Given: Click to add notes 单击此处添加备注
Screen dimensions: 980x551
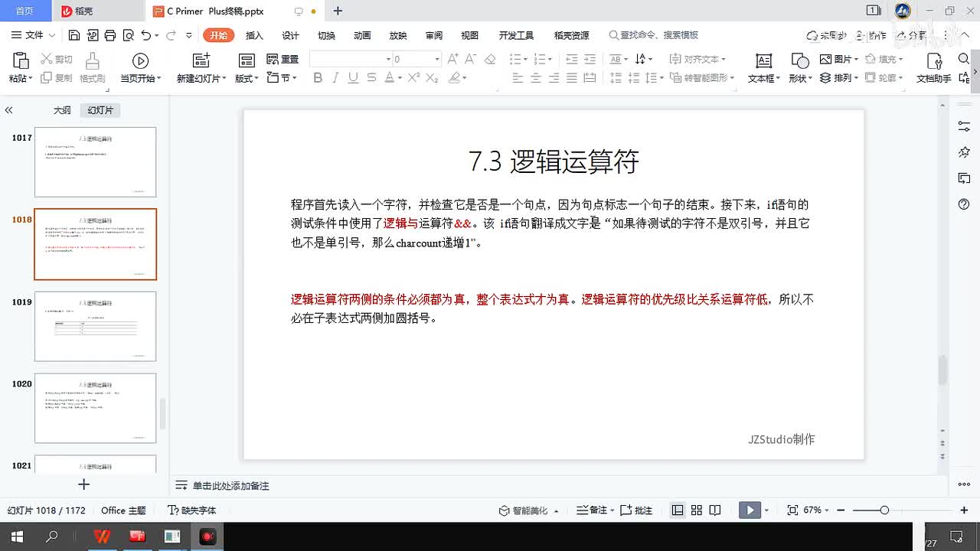Looking at the screenshot, I should 230,486.
